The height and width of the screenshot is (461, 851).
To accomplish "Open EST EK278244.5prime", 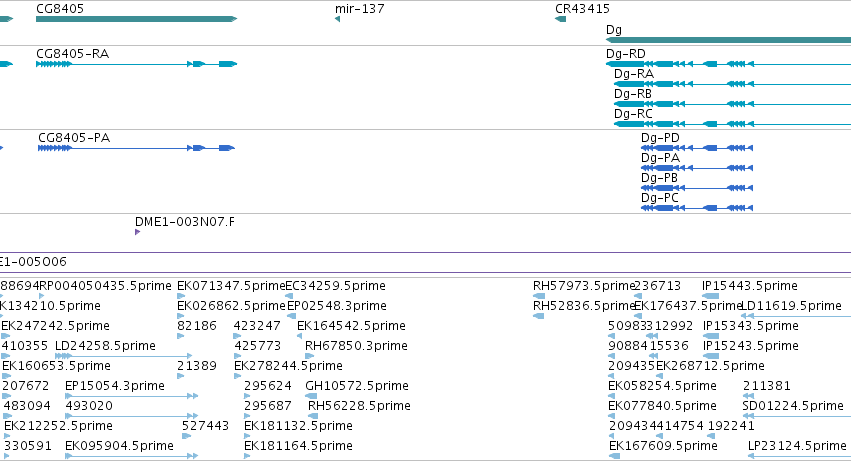I will point(288,367).
